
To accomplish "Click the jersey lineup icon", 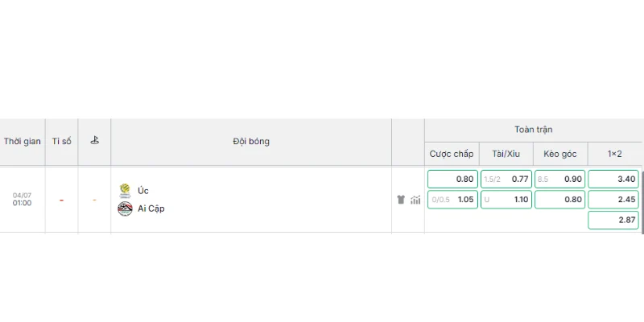I will tap(401, 200).
